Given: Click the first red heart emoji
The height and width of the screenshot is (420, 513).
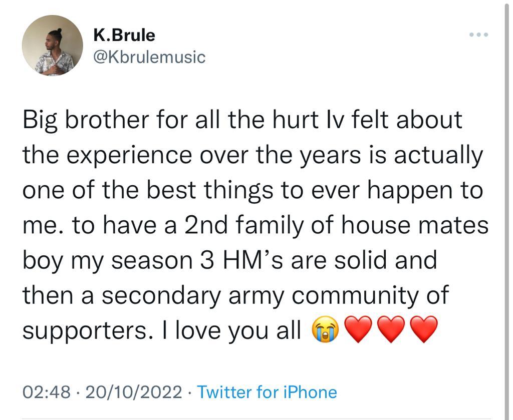Looking at the screenshot, I should click(x=359, y=330).
